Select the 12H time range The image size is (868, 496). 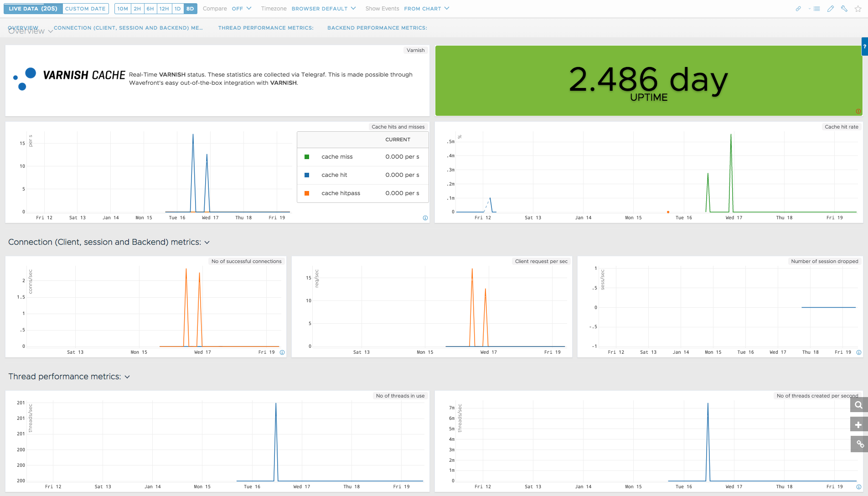(x=164, y=9)
